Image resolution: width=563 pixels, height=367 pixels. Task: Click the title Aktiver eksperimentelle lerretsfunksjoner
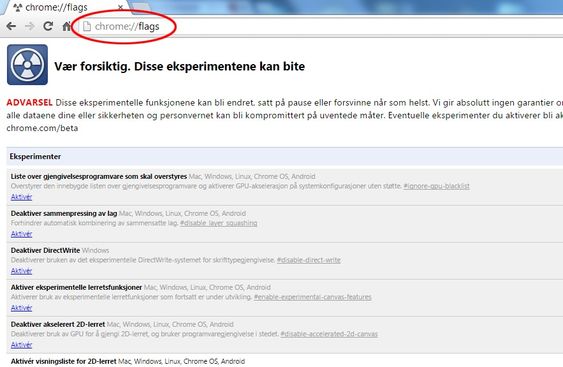[x=76, y=287]
